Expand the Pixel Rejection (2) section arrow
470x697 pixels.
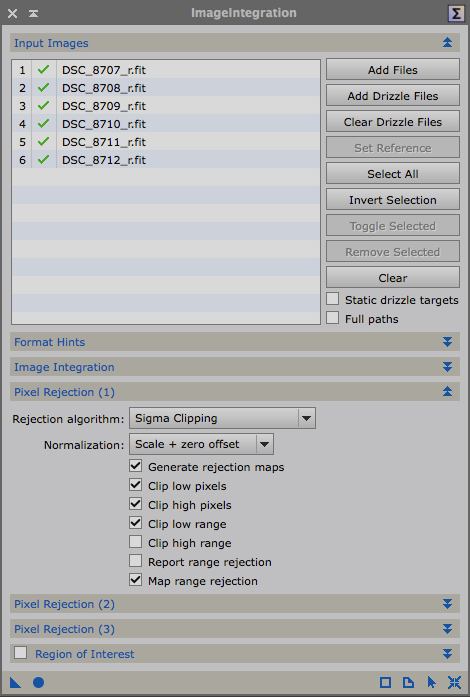point(447,604)
